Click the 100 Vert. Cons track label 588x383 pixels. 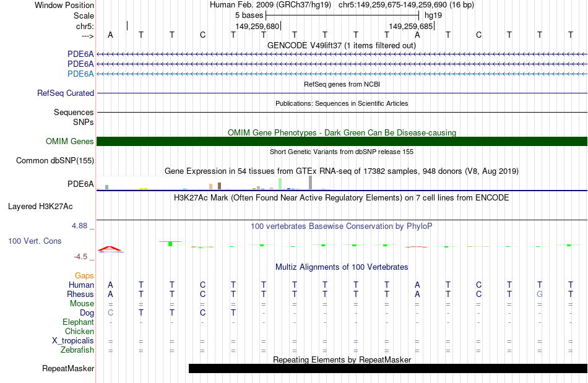[x=35, y=241]
